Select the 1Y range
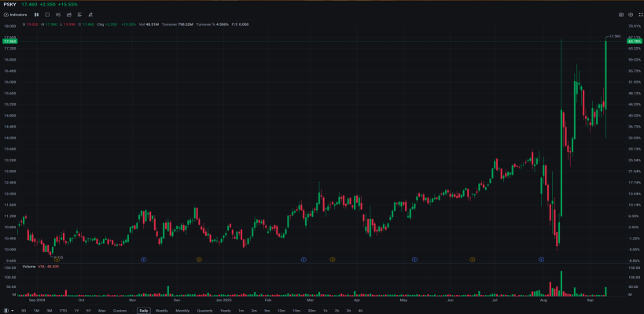 click(x=76, y=311)
